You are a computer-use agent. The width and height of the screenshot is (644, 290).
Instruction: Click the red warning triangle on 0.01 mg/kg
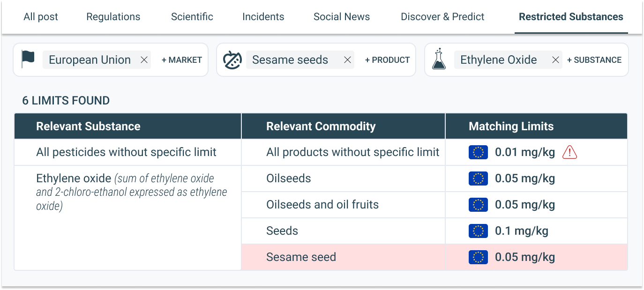[x=570, y=152]
